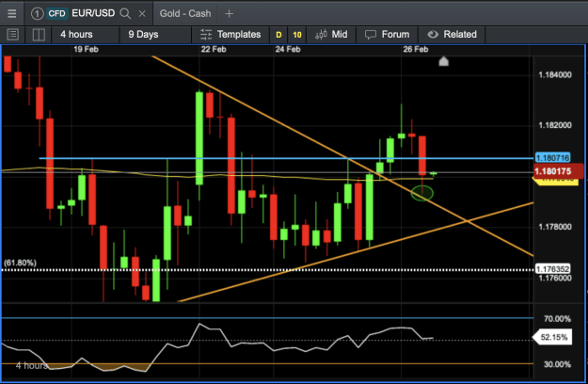This screenshot has width=588, height=384.
Task: Click the eye icon beside Related
Action: 433,35
